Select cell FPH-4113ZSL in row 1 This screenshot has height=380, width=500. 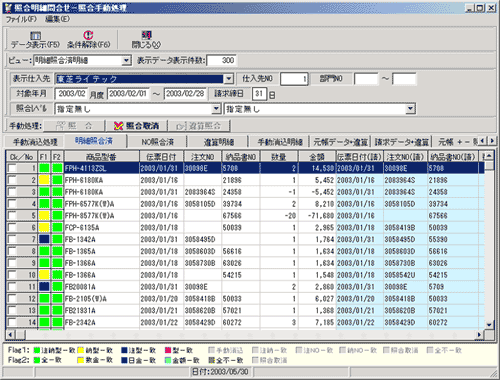(x=102, y=168)
